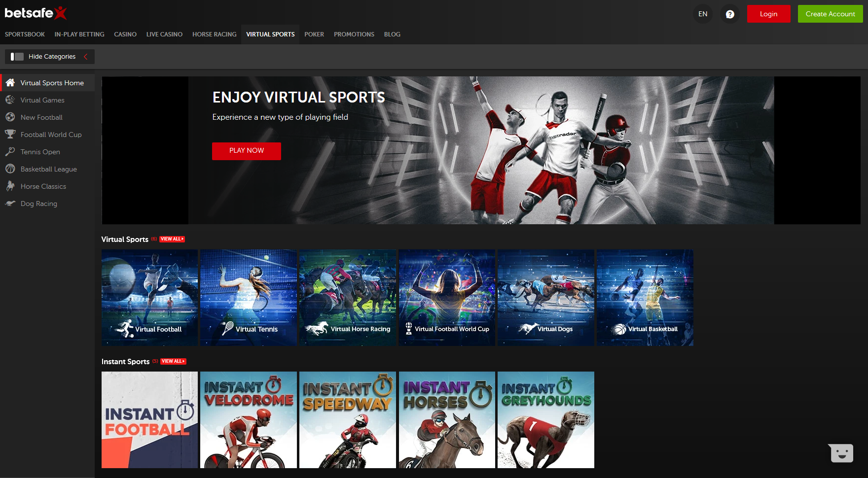Click View All next to Virtual Sports
868x478 pixels.
coord(172,239)
